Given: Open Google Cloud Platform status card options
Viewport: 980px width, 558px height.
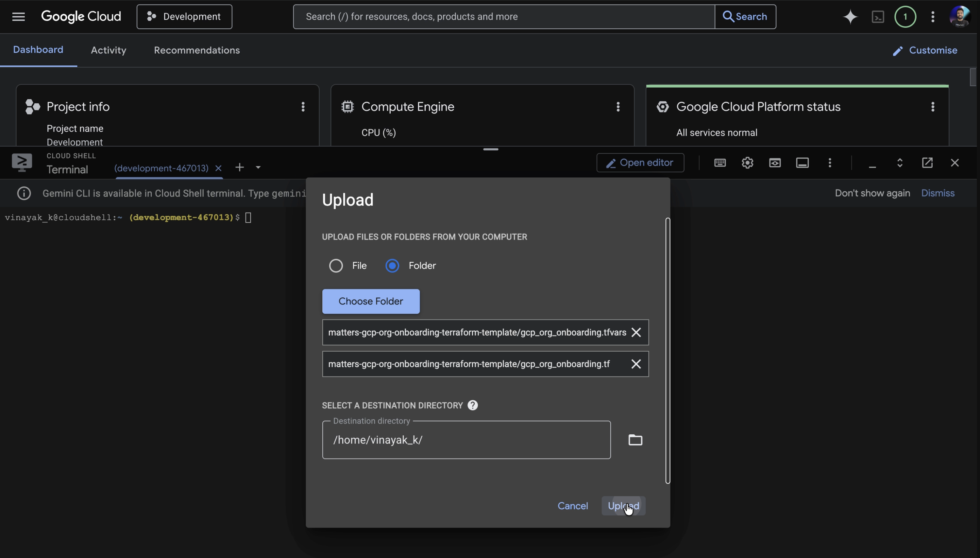Looking at the screenshot, I should pos(933,107).
